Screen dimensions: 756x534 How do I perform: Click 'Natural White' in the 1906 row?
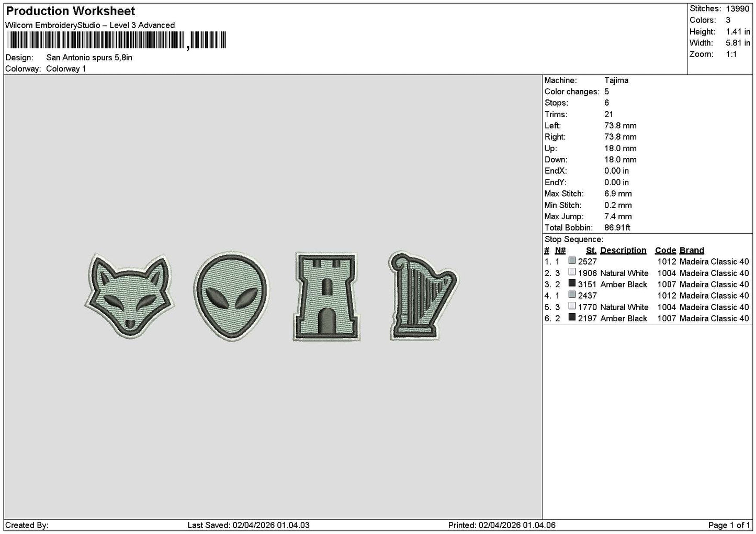point(624,273)
